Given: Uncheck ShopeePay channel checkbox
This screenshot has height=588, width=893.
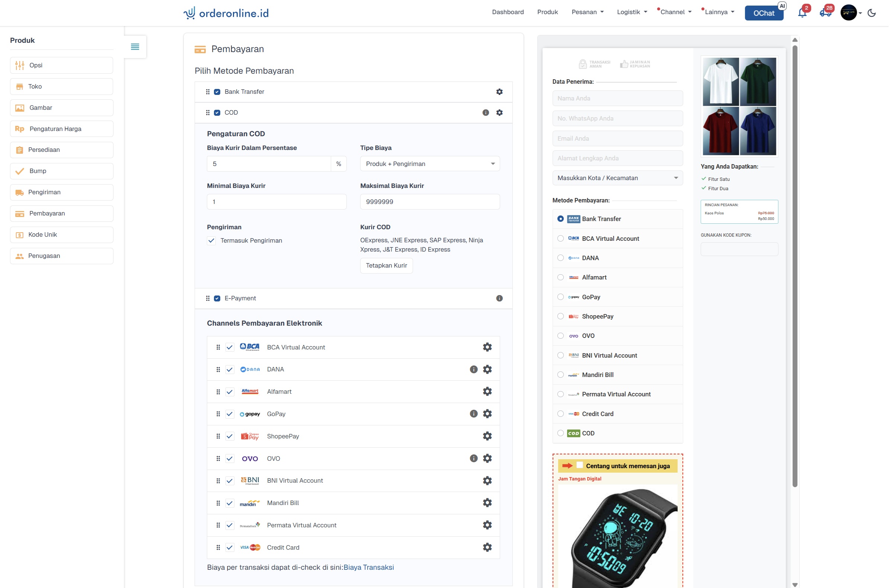Looking at the screenshot, I should coord(231,438).
